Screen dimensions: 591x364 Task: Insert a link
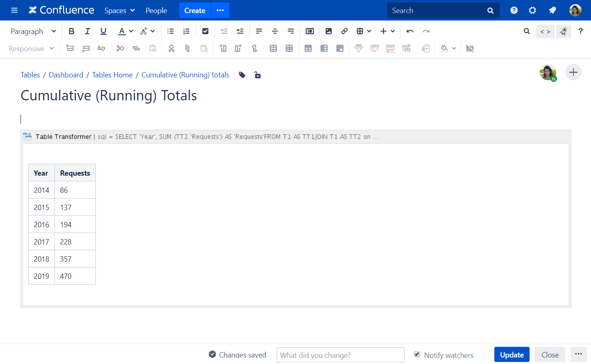[x=344, y=31]
